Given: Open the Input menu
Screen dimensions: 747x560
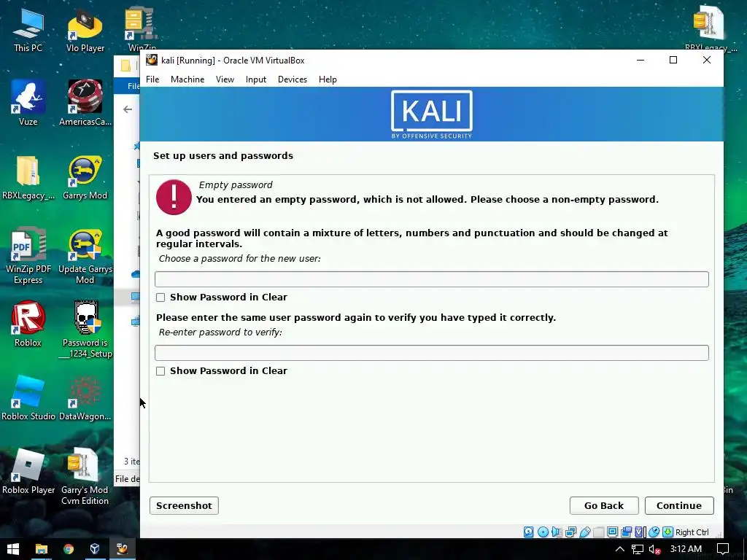Looking at the screenshot, I should click(x=256, y=79).
